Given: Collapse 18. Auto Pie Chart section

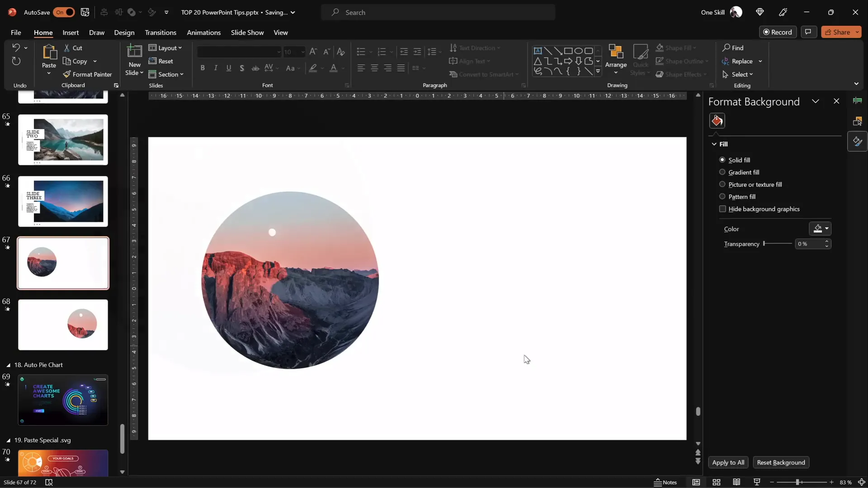Looking at the screenshot, I should click(x=8, y=365).
